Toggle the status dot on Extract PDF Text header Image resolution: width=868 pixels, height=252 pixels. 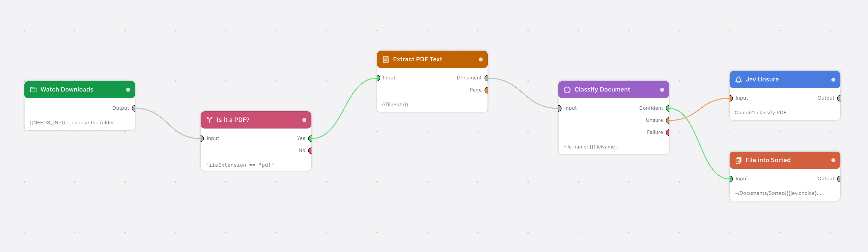[481, 59]
